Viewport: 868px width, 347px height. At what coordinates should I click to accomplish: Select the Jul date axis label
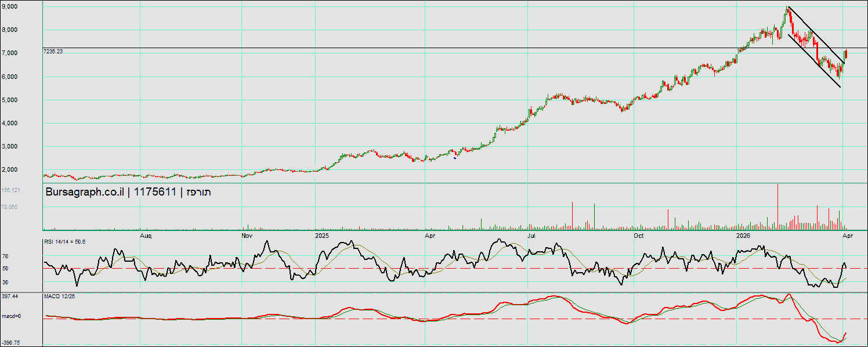(531, 236)
